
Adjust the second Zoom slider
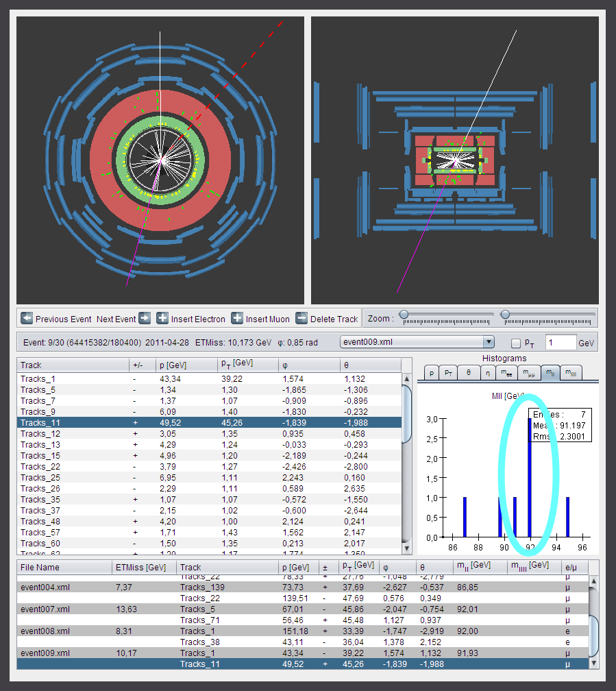547,318
